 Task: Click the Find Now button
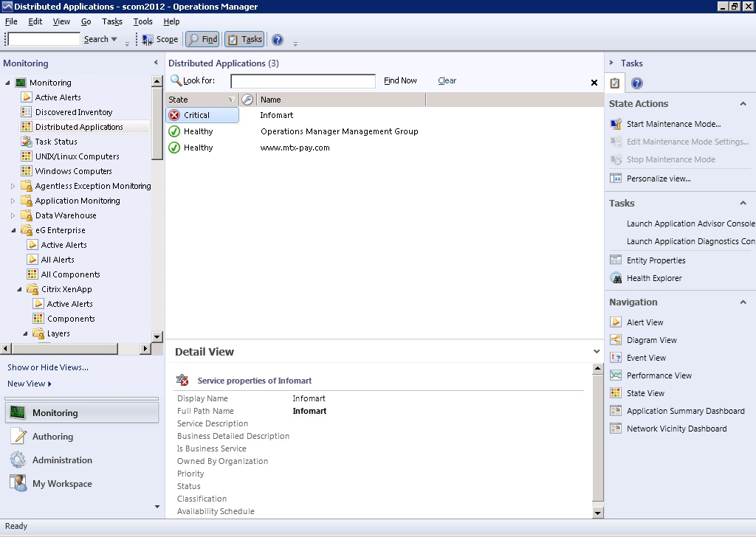point(400,81)
